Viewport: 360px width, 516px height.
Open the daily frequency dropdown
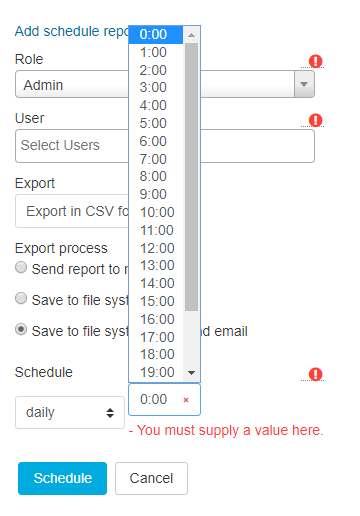[70, 412]
